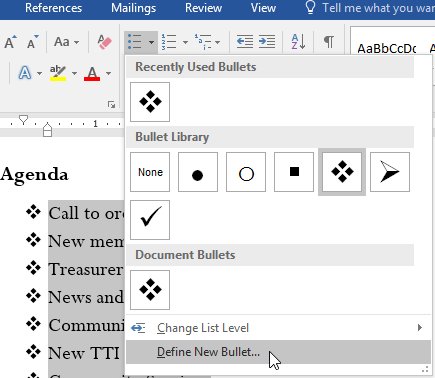
Task: Click the Sort A-Z icon
Action: point(298,42)
